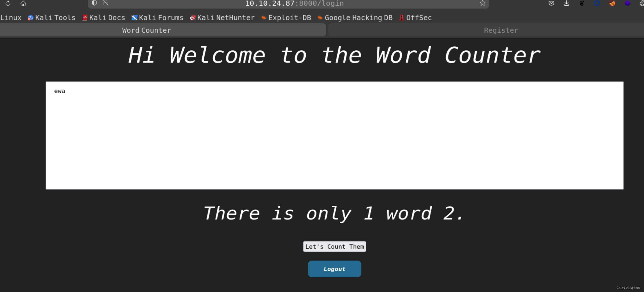Go to the browser home page icon
Viewport: 644px width, 292px height.
coord(23,3)
